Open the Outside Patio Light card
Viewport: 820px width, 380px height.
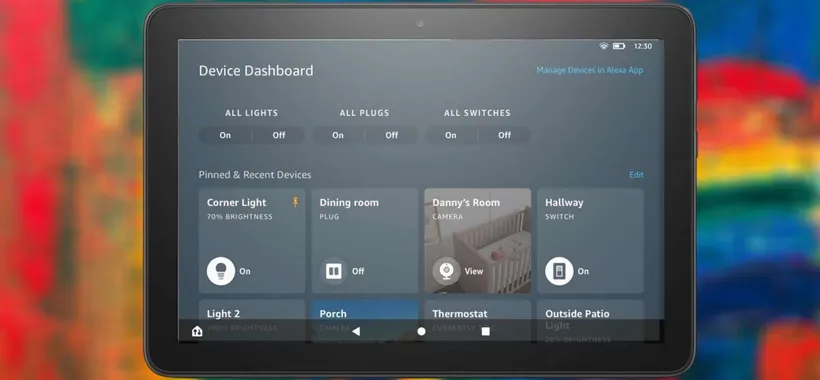tap(590, 320)
